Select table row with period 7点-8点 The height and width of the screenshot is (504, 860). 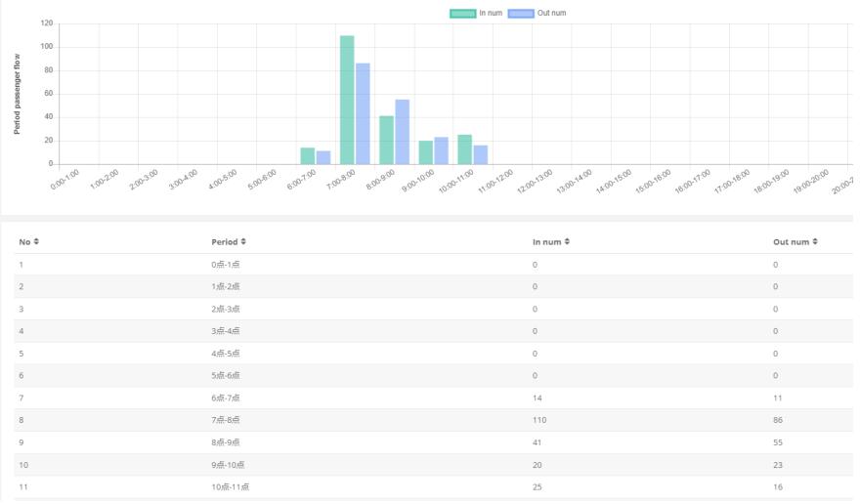click(430, 419)
